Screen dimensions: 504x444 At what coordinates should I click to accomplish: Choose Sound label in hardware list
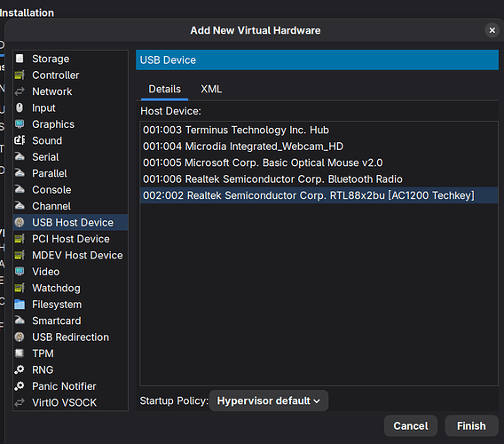pos(47,140)
